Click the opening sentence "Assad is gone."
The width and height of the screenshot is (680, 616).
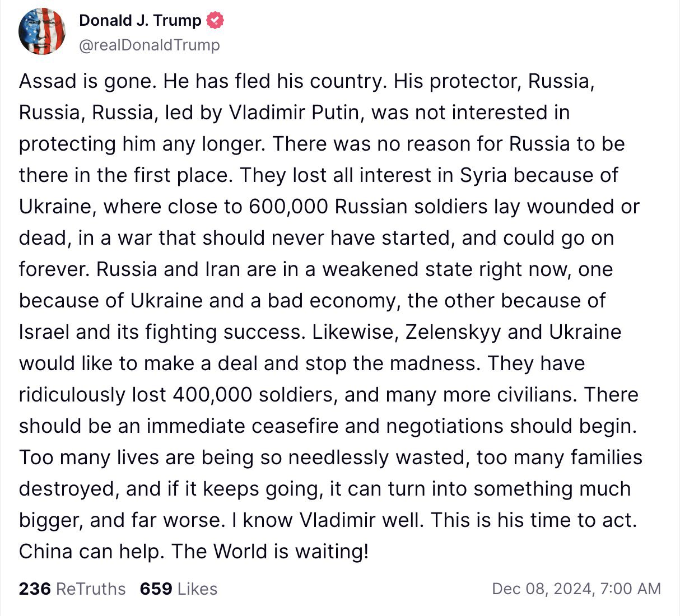coord(88,82)
